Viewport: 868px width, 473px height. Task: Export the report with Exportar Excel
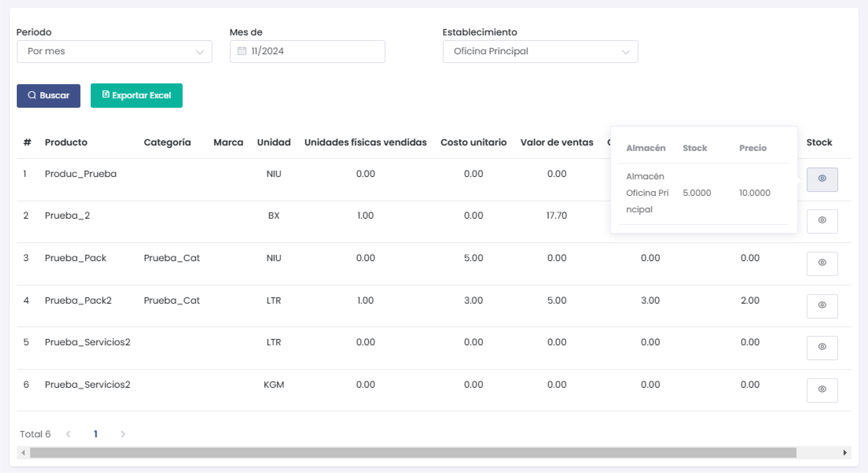coord(137,96)
